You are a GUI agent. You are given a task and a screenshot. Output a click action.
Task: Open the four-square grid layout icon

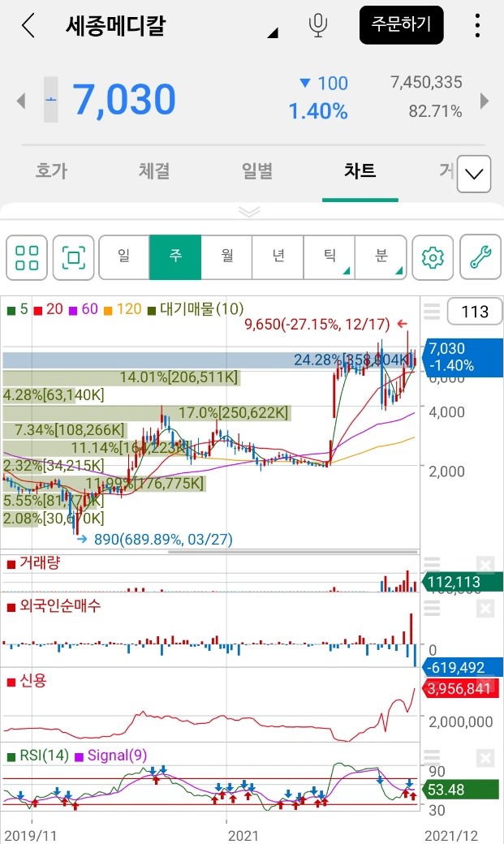[x=27, y=257]
